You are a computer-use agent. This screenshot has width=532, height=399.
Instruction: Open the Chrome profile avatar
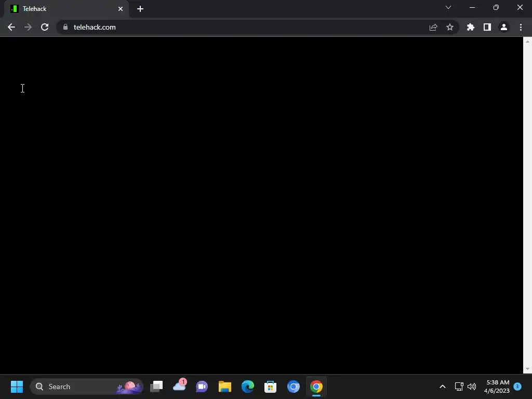pos(504,27)
